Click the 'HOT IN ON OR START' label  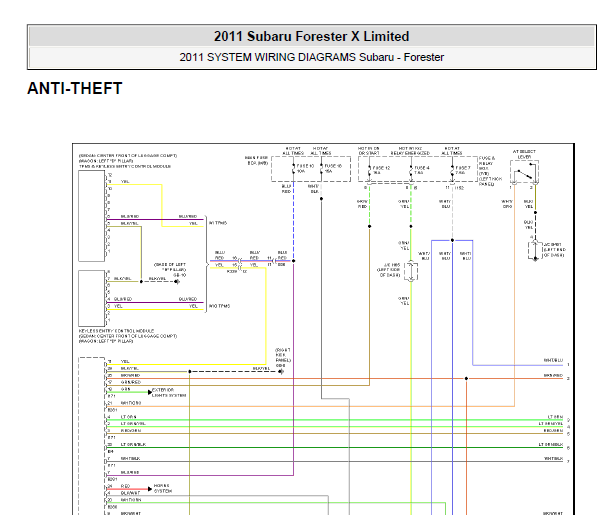tap(369, 151)
